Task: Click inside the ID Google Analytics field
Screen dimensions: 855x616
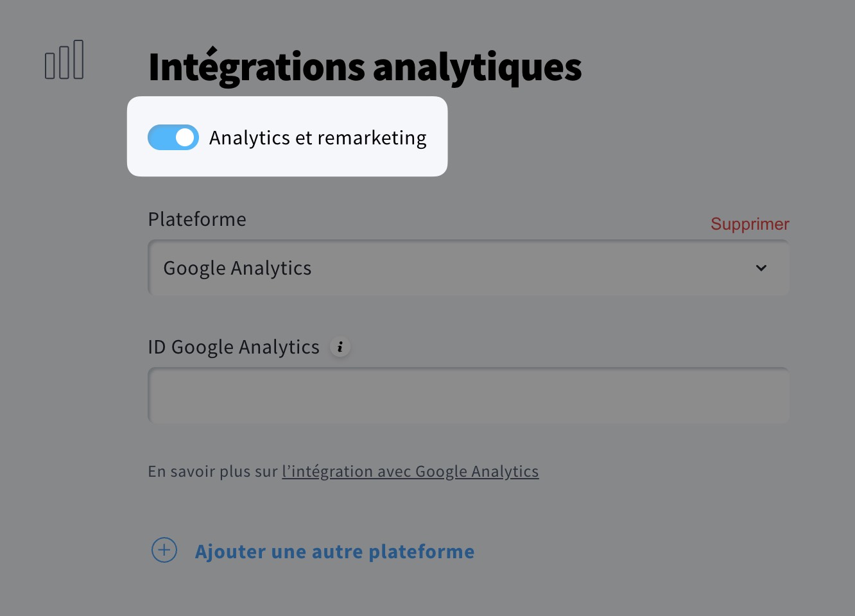Action: click(469, 395)
